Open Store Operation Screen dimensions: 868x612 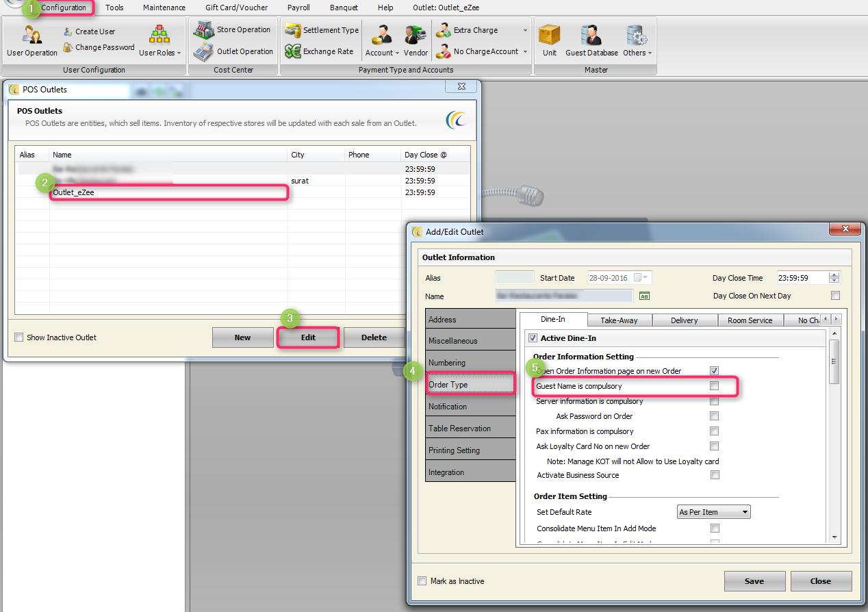[232, 29]
